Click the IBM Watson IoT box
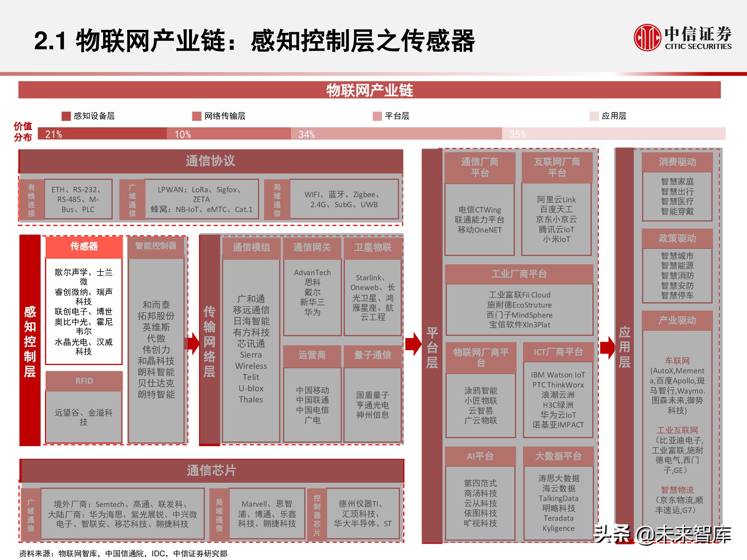Image resolution: width=747 pixels, height=560 pixels. pos(558,400)
